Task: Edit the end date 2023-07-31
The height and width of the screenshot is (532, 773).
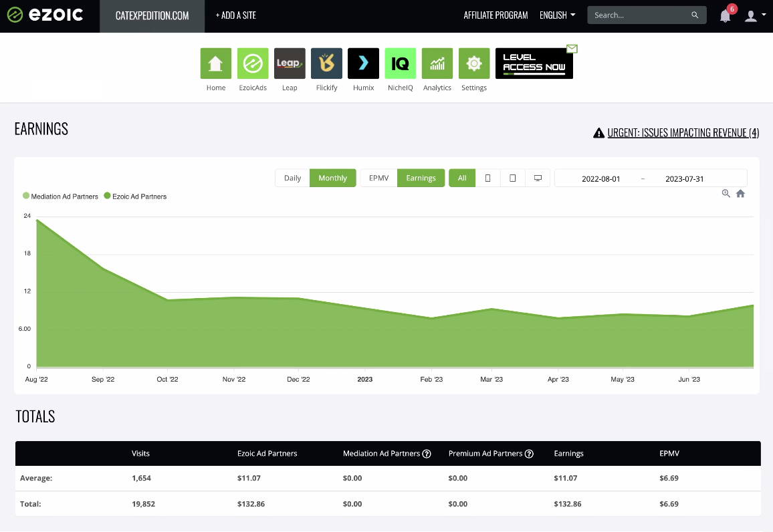Action: click(x=685, y=179)
